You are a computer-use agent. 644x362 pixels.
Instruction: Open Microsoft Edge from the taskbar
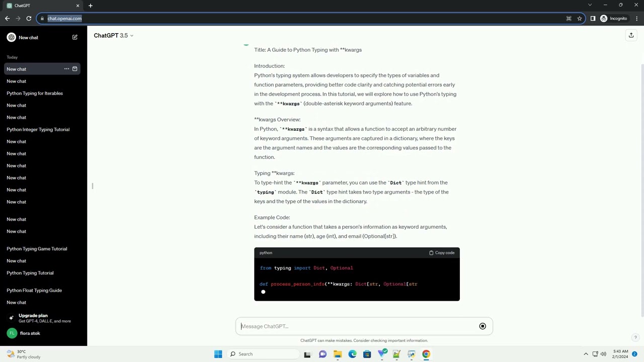(x=352, y=354)
